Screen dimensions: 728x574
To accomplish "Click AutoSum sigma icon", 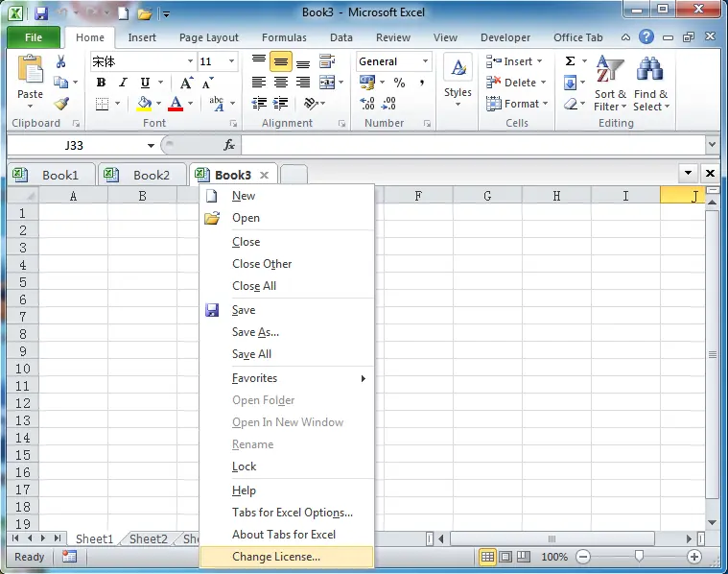I will [570, 61].
